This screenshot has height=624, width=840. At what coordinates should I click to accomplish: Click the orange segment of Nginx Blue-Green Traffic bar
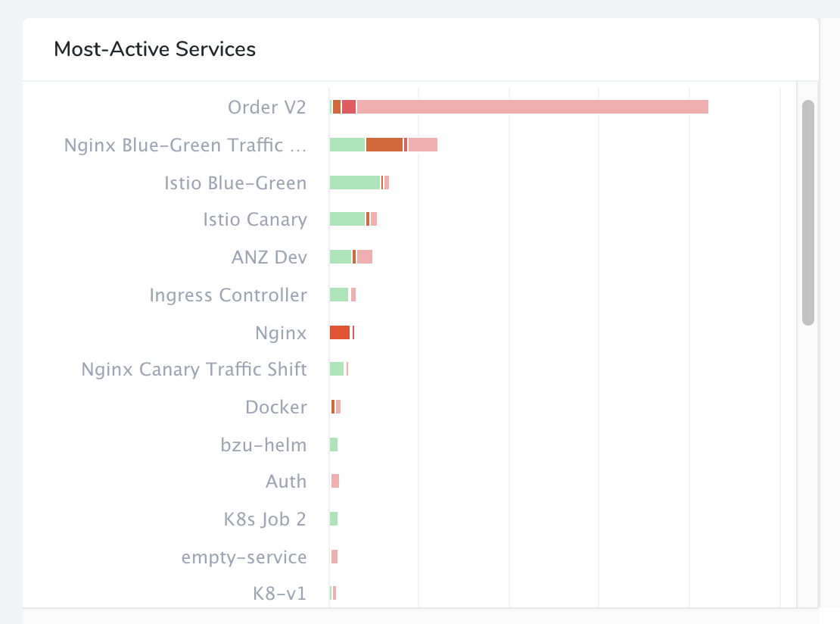click(x=384, y=145)
